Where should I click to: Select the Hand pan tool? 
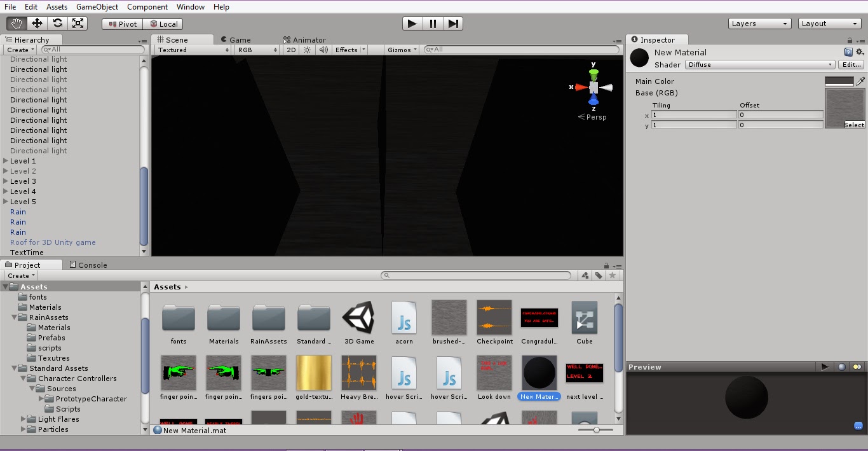click(x=16, y=23)
